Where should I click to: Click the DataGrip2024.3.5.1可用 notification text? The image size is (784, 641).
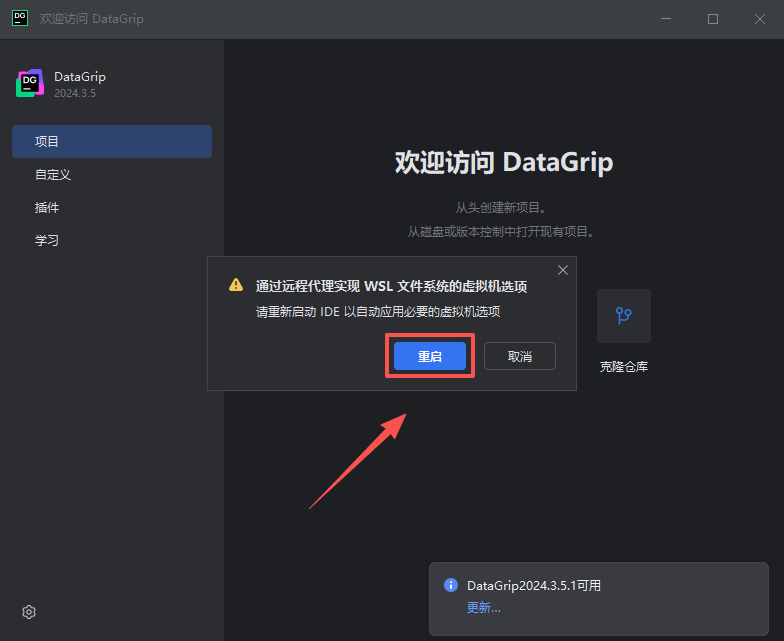click(x=534, y=586)
